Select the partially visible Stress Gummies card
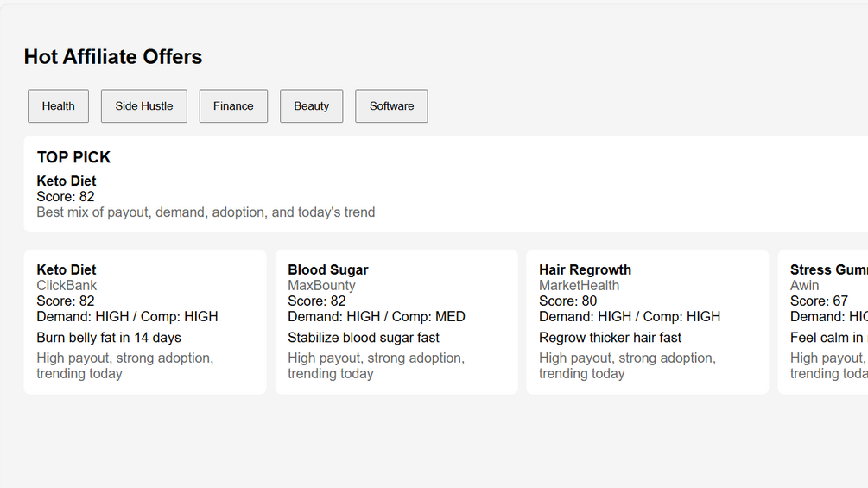Image resolution: width=868 pixels, height=488 pixels. pos(825,321)
